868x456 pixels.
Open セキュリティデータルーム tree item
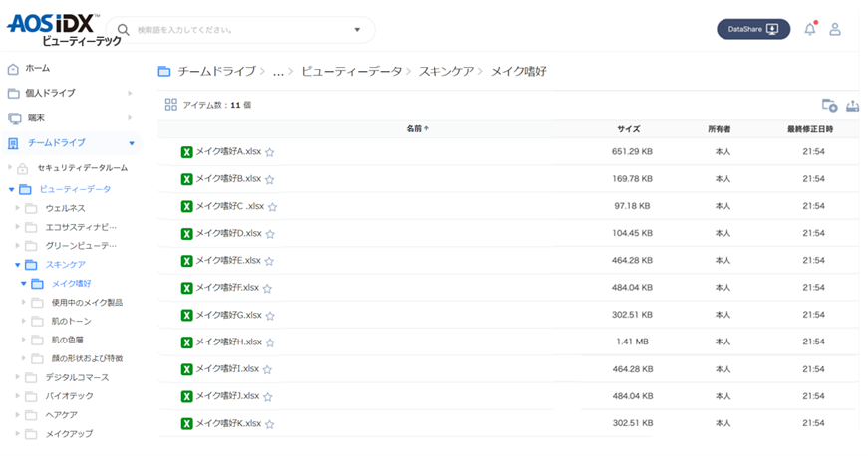(83, 168)
